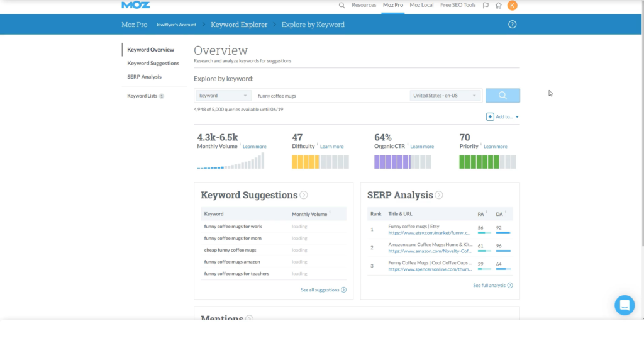
Task: Click the flag notifications icon
Action: [x=486, y=5]
